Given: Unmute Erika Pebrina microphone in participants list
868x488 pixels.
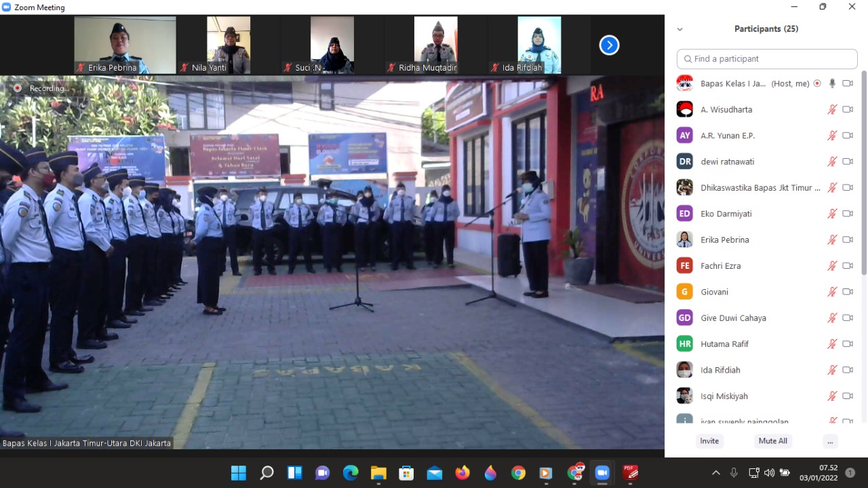Looking at the screenshot, I should pyautogui.click(x=832, y=240).
